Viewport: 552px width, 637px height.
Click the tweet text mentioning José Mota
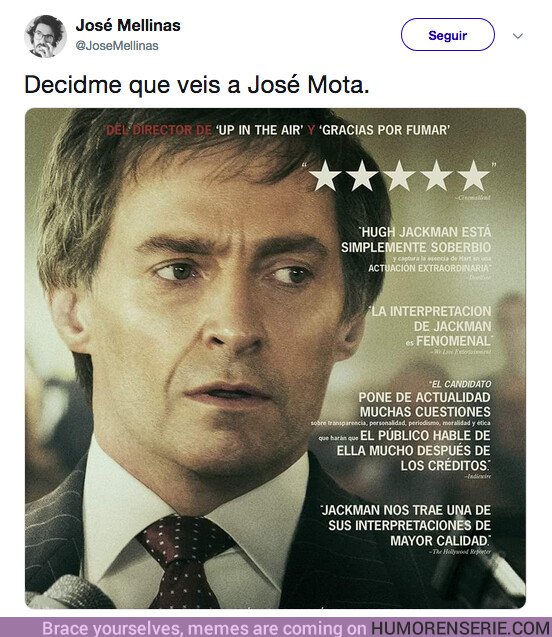coord(197,85)
